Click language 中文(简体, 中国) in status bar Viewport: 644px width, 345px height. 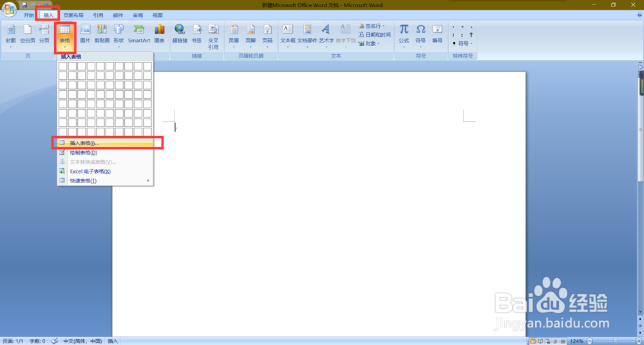(x=82, y=341)
